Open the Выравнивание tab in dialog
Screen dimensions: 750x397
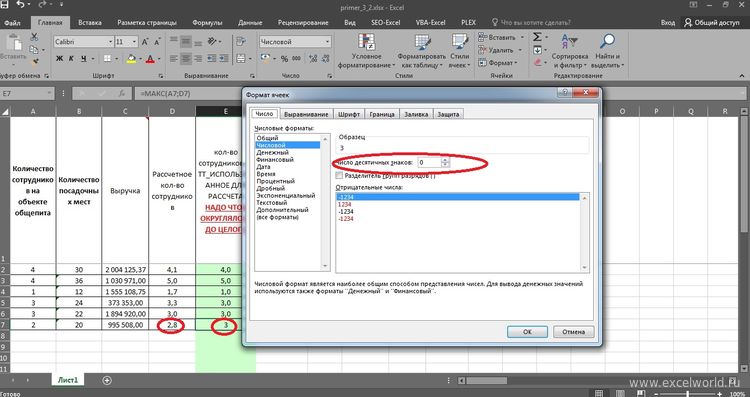(x=306, y=114)
